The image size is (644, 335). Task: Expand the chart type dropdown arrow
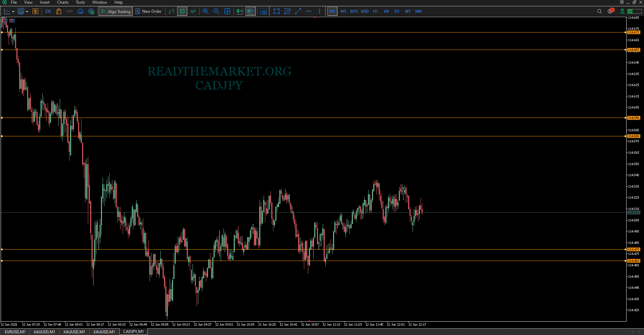pyautogui.click(x=13, y=11)
